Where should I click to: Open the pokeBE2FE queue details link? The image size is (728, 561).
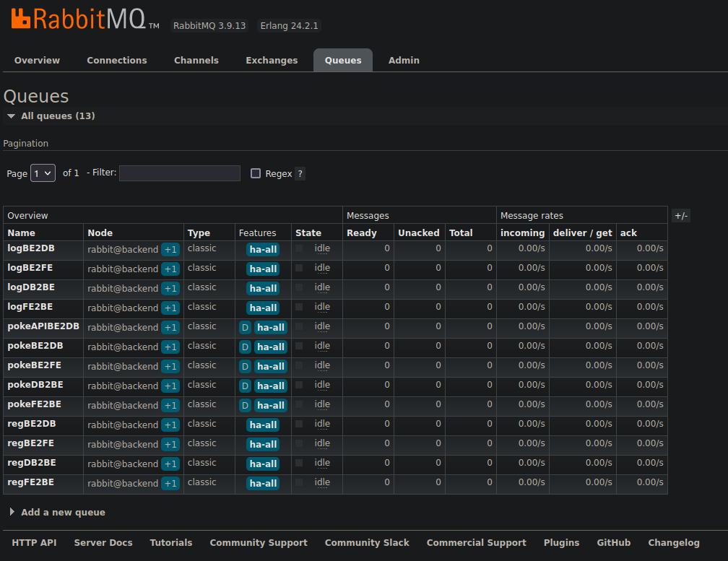[x=34, y=365]
